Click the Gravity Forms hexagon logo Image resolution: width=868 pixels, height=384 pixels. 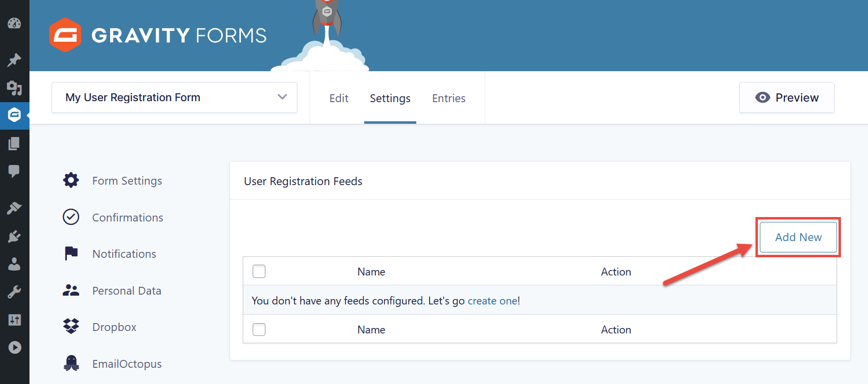[65, 35]
